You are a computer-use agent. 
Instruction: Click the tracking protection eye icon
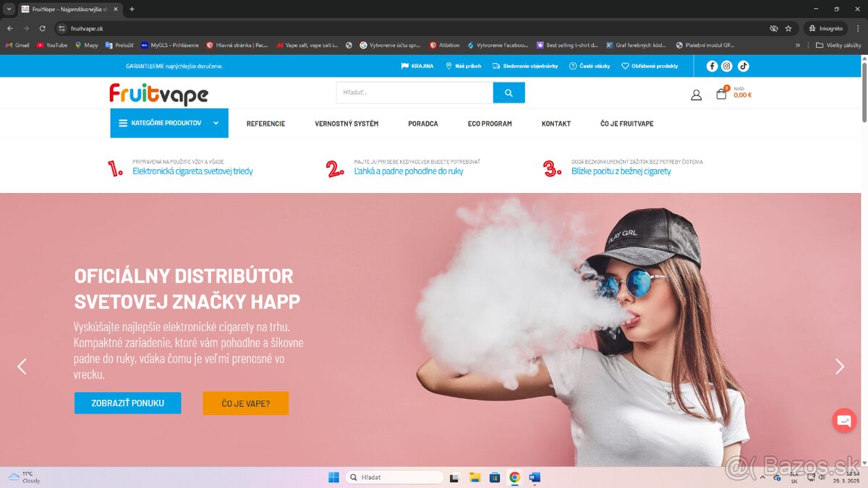774,28
